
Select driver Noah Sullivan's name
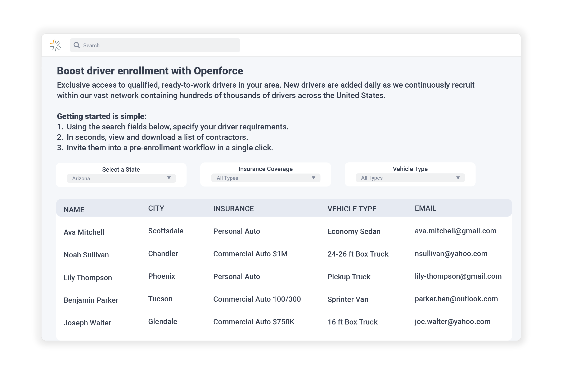86,255
